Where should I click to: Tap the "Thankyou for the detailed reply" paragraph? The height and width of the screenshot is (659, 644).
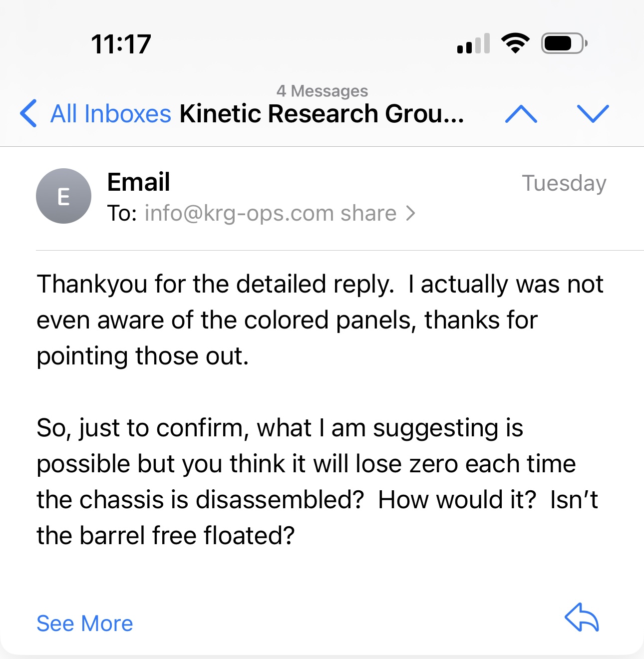320,320
